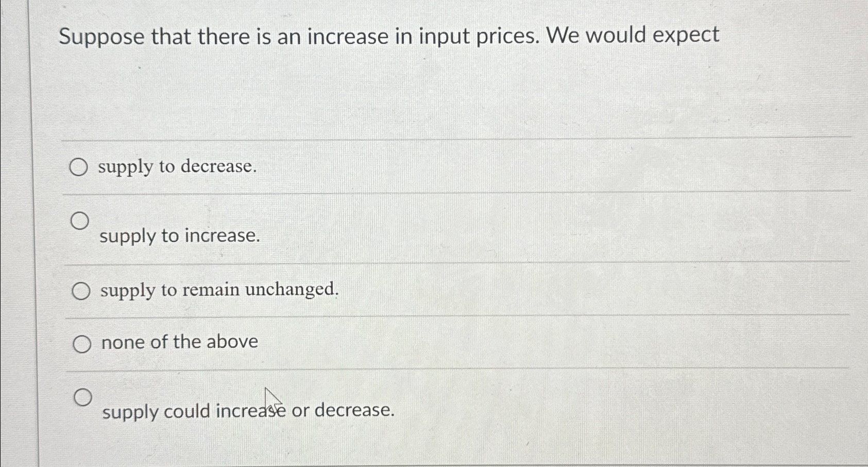The height and width of the screenshot is (467, 868).
Task: Select the 'supply could increase or decrease' radio button
Action: tap(82, 397)
